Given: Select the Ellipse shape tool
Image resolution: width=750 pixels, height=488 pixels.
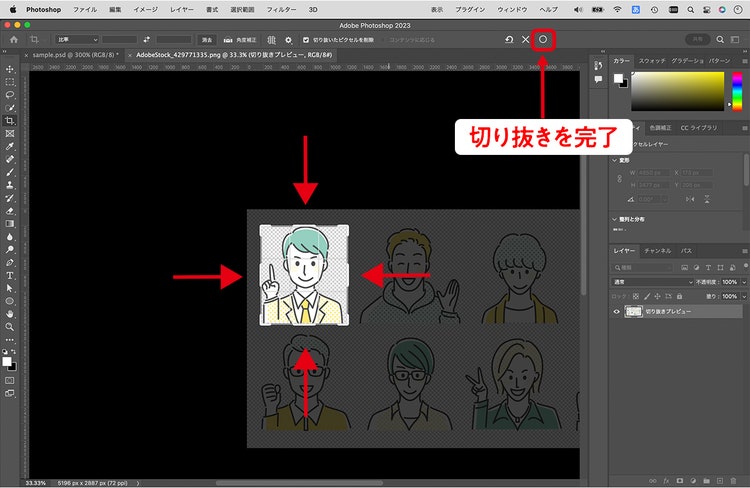Looking at the screenshot, I should pos(10,301).
